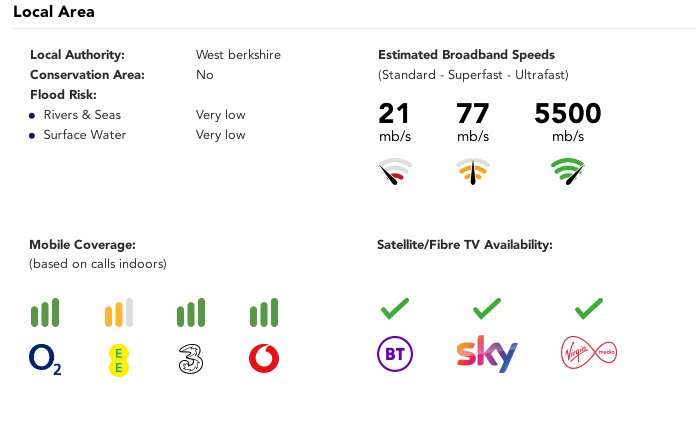Click the checkmark above Virgin Media

pos(589,309)
